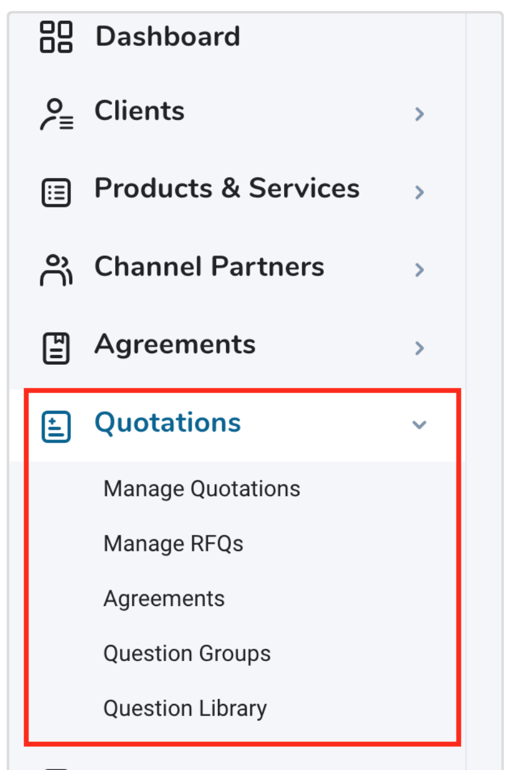Click the Channel Partners people icon

(56, 270)
